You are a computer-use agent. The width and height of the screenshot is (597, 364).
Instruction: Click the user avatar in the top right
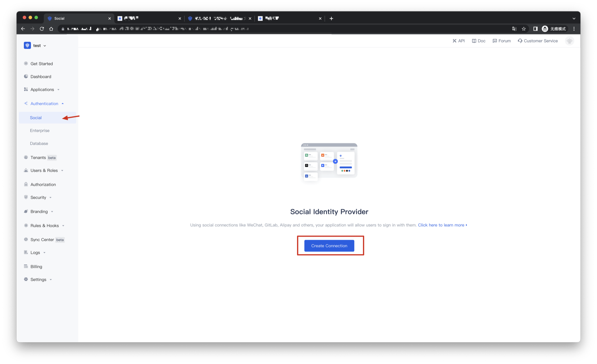[x=569, y=41]
